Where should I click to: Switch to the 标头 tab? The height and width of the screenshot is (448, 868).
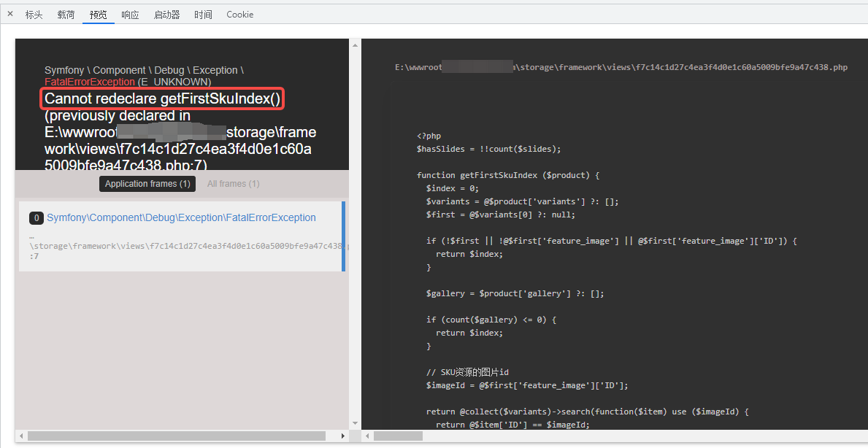coord(34,15)
